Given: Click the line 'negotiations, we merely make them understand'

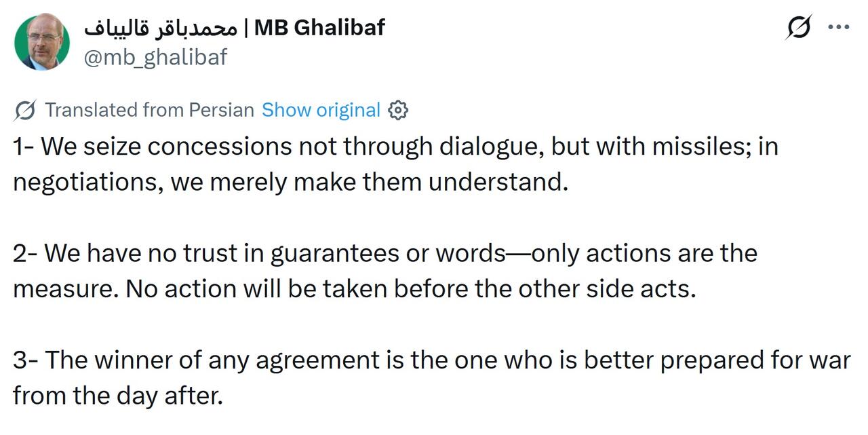Looking at the screenshot, I should pyautogui.click(x=290, y=183).
